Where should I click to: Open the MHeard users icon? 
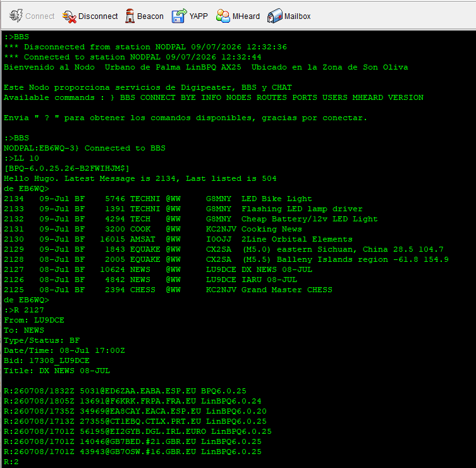pyautogui.click(x=223, y=16)
